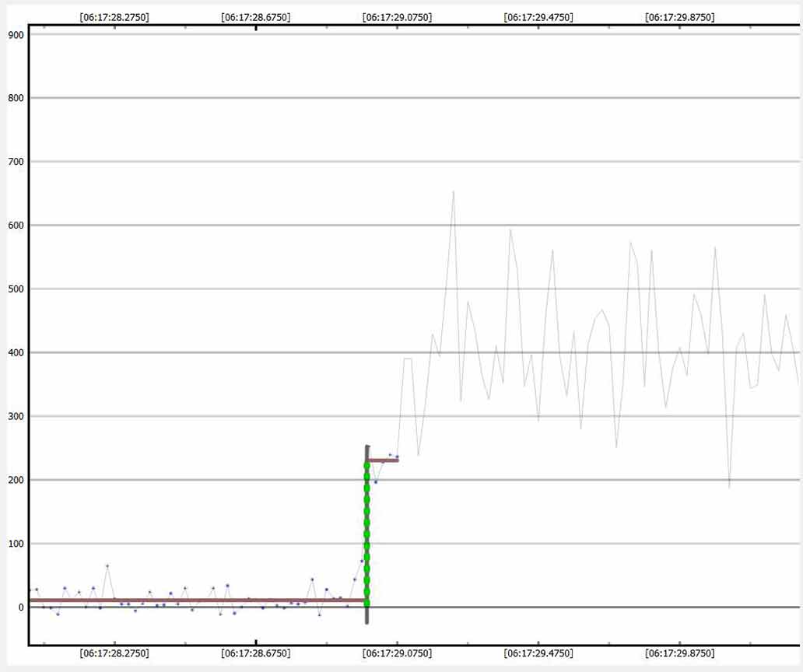The height and width of the screenshot is (672, 803).
Task: Click the 500 value on the Y axis
Action: (15, 289)
